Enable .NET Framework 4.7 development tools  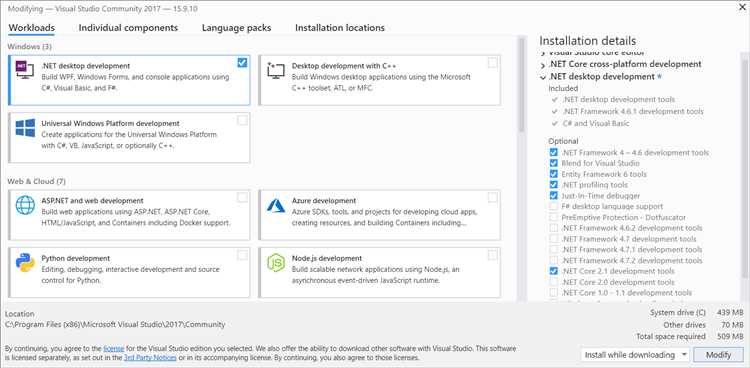(553, 239)
